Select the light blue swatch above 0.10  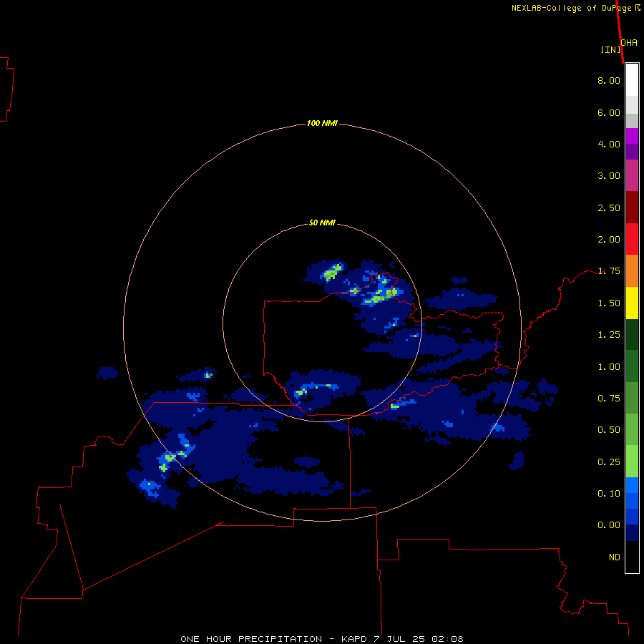[x=632, y=485]
